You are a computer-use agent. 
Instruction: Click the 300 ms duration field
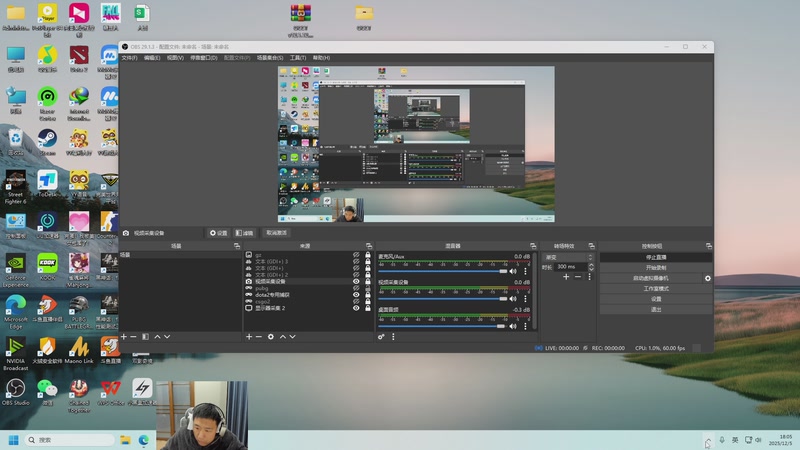[571, 267]
